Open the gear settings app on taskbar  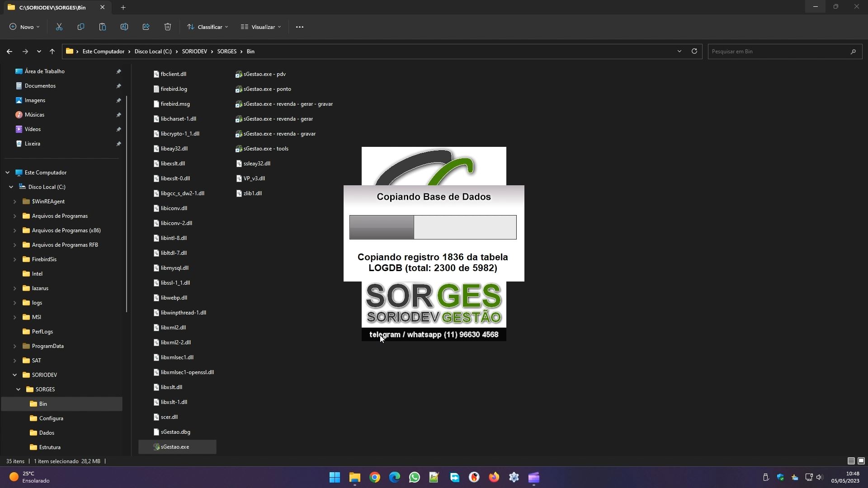(514, 478)
